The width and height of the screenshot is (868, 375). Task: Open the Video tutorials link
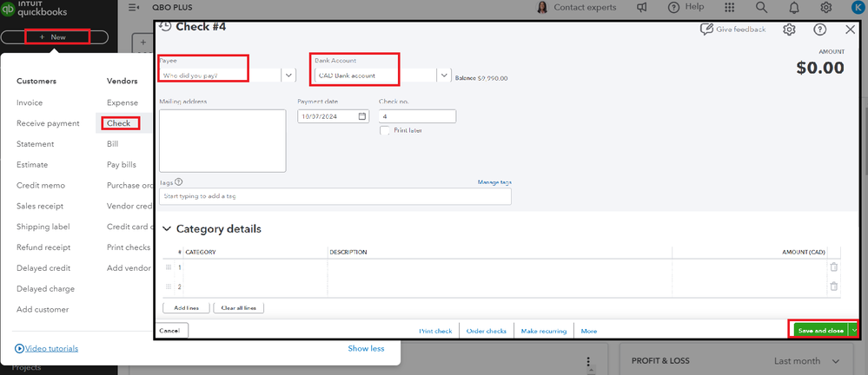click(x=47, y=348)
